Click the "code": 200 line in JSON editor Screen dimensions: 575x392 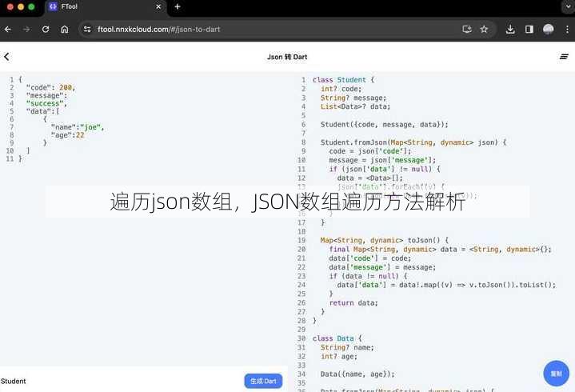click(50, 88)
